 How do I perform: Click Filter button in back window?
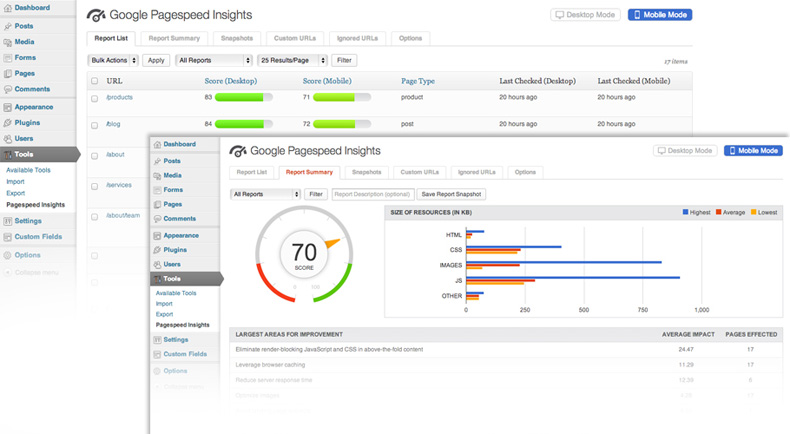[x=344, y=60]
